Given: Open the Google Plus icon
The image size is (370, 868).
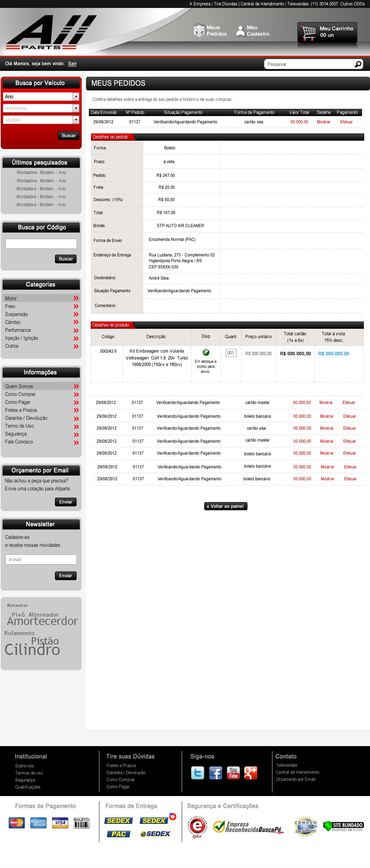Looking at the screenshot, I should pyautogui.click(x=251, y=773).
